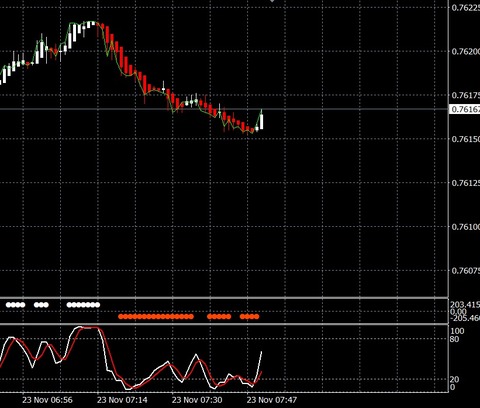Click the price axis label starting 0.7610
The height and width of the screenshot is (408, 480).
tap(466, 227)
